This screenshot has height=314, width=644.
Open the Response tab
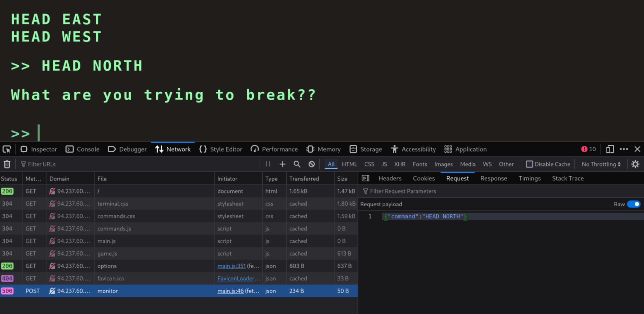pos(494,178)
